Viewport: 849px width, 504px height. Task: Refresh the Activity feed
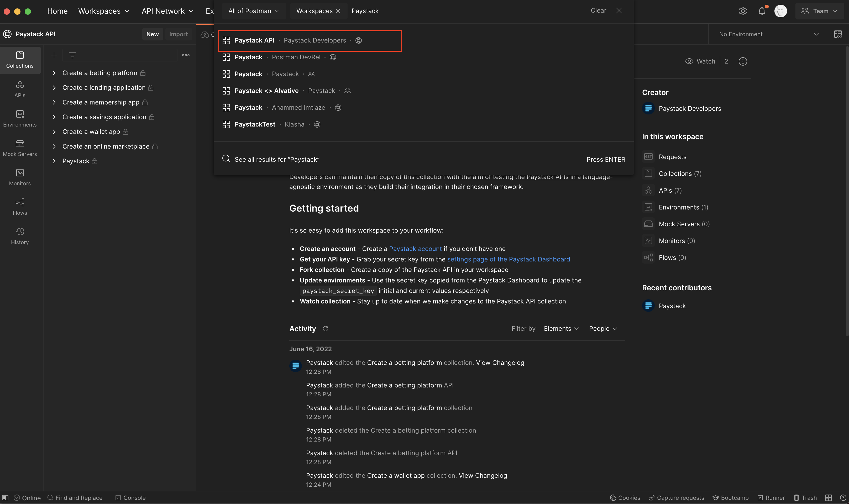pyautogui.click(x=325, y=329)
